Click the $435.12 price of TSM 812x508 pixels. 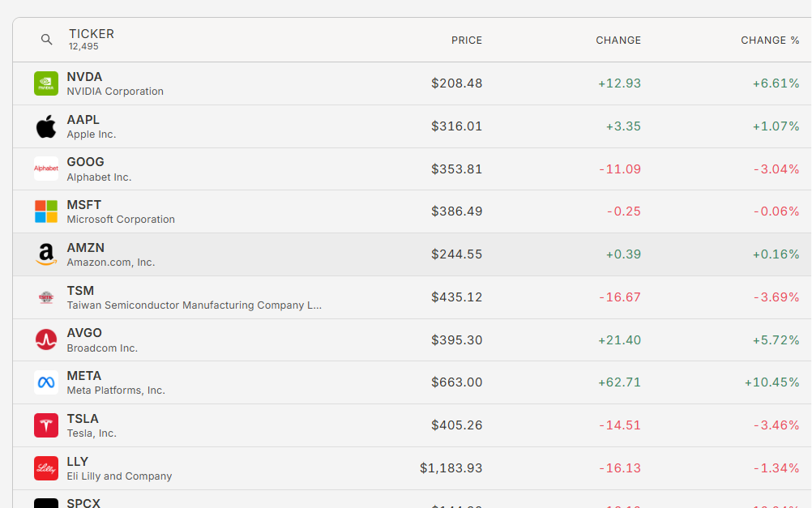457,297
